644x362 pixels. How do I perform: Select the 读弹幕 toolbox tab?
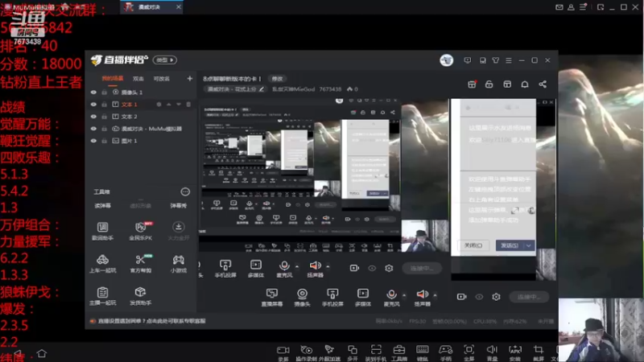pos(102,206)
